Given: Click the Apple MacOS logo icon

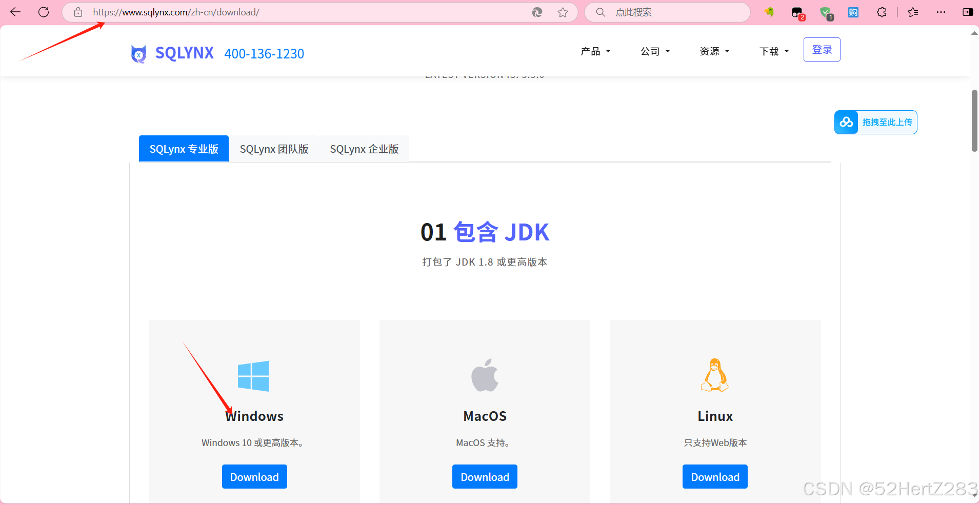Looking at the screenshot, I should point(485,375).
